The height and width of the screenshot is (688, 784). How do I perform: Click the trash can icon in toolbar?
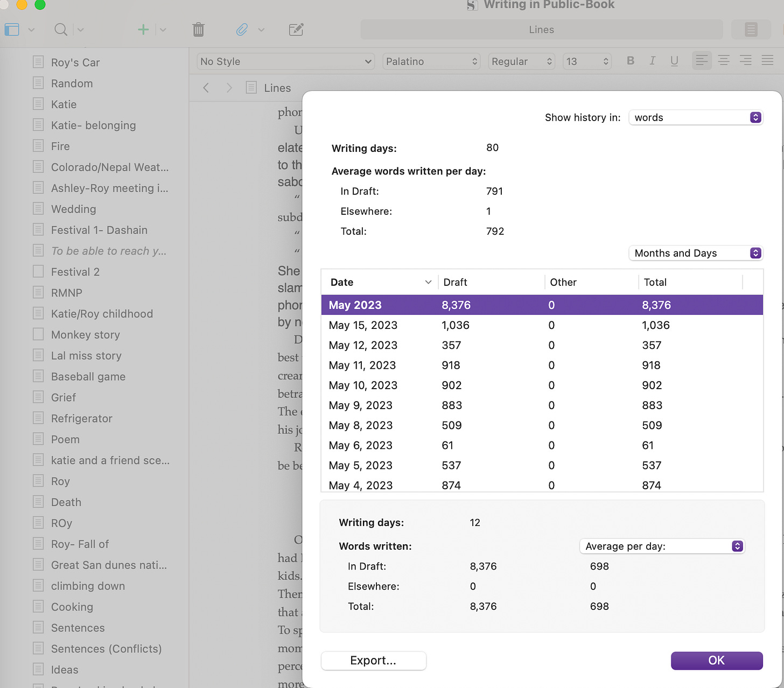click(x=198, y=30)
